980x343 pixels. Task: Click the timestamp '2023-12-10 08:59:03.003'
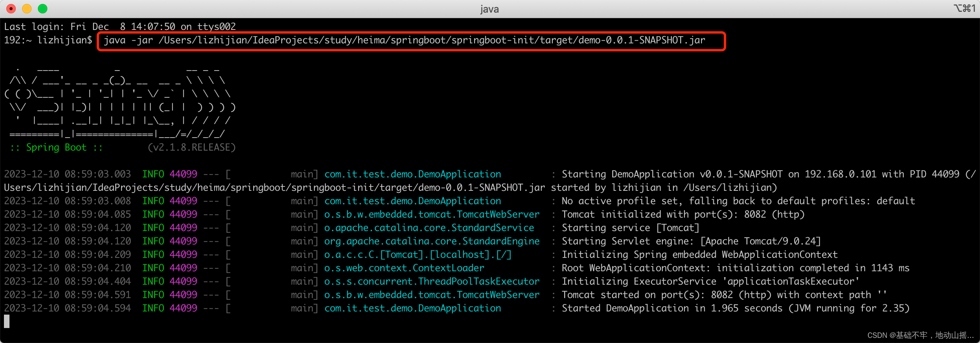pyautogui.click(x=67, y=174)
